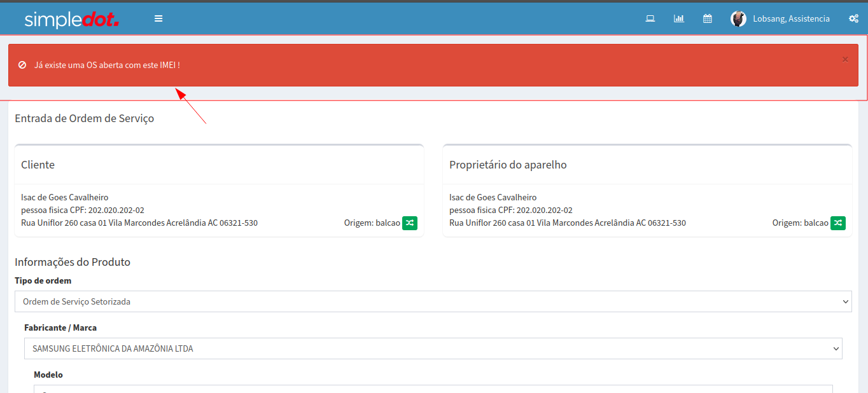The width and height of the screenshot is (868, 393).
Task: Click the Entrada de Ordem de Serviço title
Action: point(84,118)
